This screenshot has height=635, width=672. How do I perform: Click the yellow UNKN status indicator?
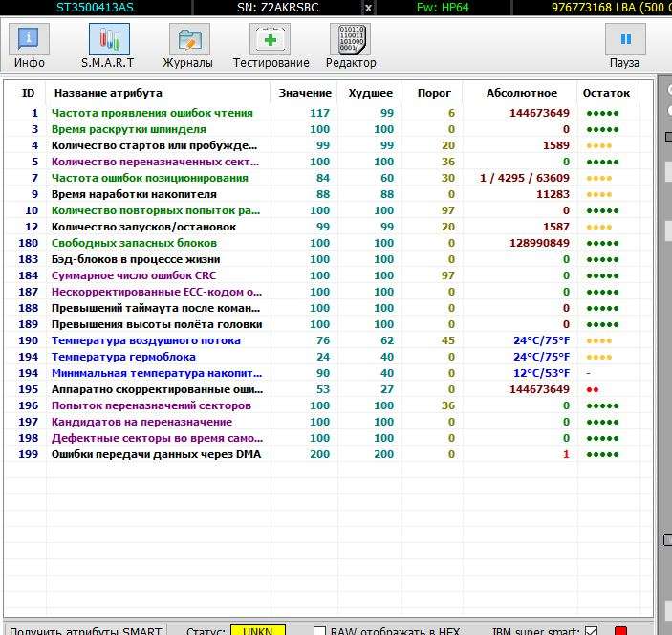257,630
